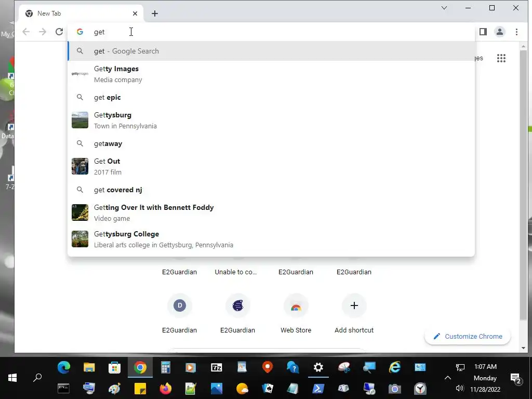Open Weather app from the taskbar

[242, 389]
